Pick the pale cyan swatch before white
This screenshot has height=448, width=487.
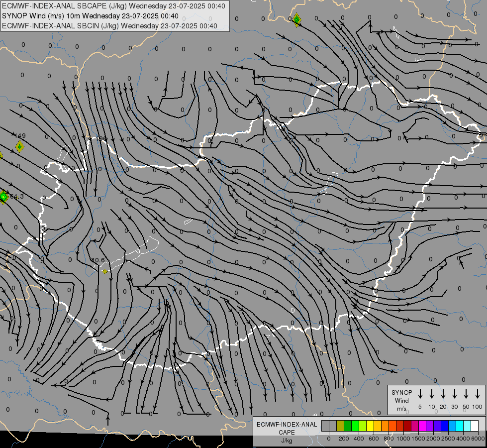point(467,426)
